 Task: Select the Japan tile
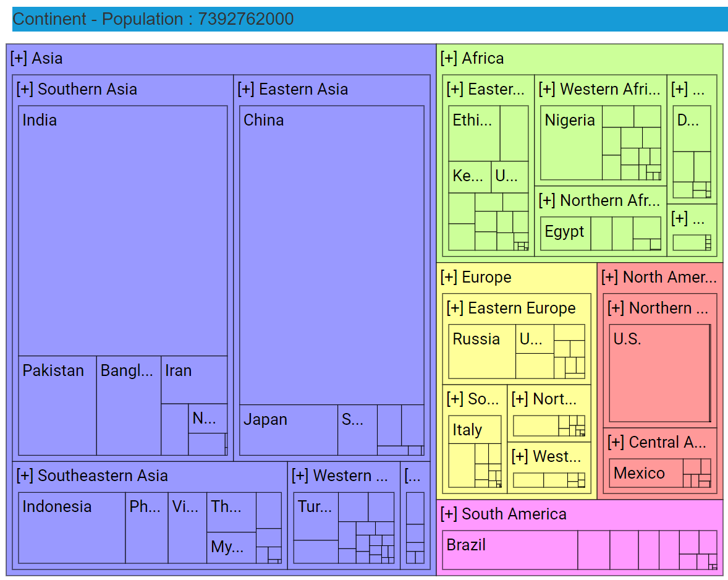[289, 430]
